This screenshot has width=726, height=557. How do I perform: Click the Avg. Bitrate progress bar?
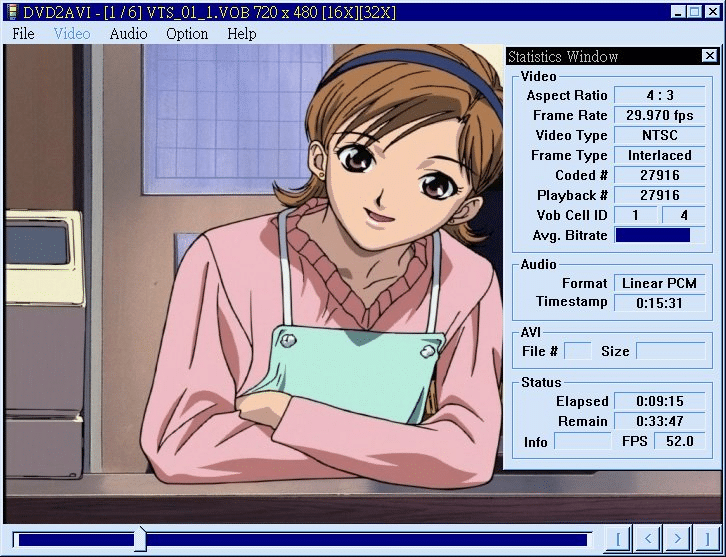pyautogui.click(x=660, y=235)
